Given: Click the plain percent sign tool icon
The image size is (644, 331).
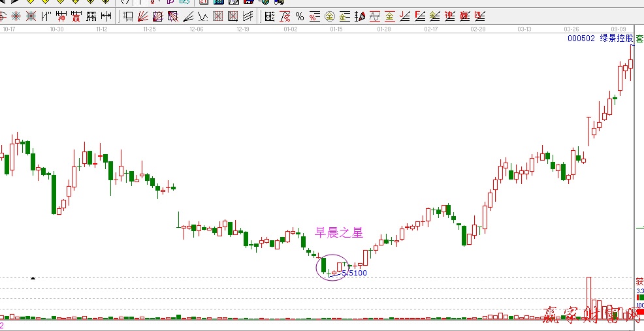Looking at the screenshot, I should 300,16.
